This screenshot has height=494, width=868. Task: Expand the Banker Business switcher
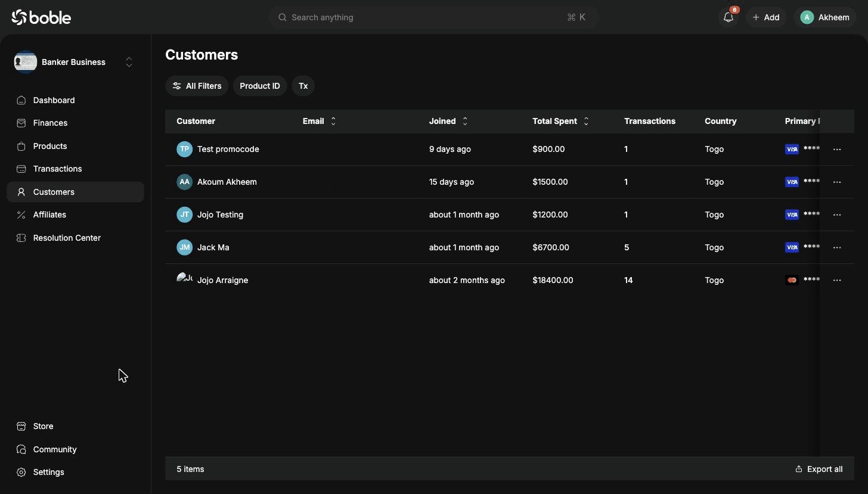(x=129, y=62)
